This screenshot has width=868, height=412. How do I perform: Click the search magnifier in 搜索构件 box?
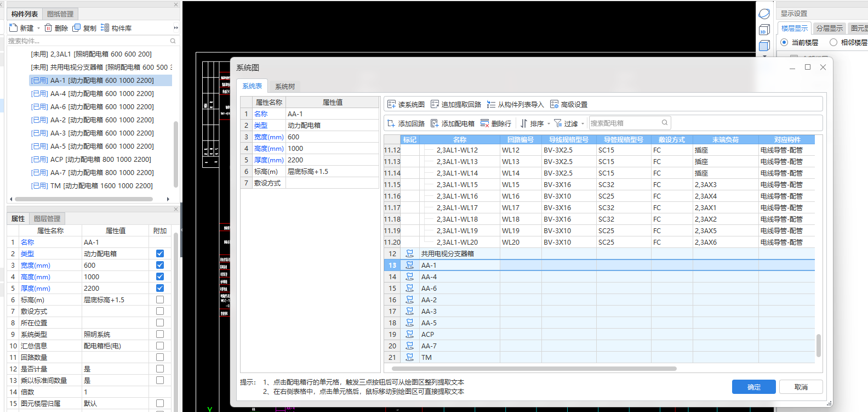(173, 41)
